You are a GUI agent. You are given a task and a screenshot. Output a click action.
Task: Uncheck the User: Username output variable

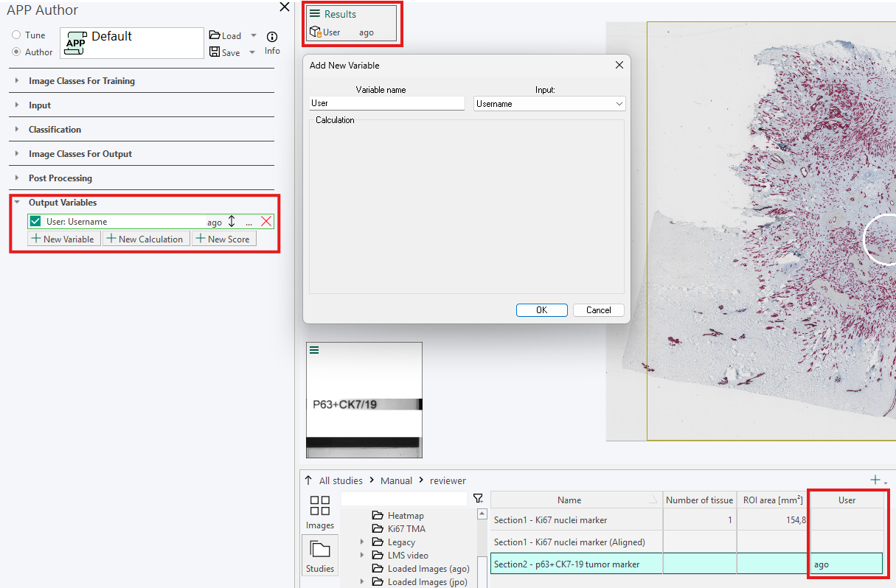point(34,221)
